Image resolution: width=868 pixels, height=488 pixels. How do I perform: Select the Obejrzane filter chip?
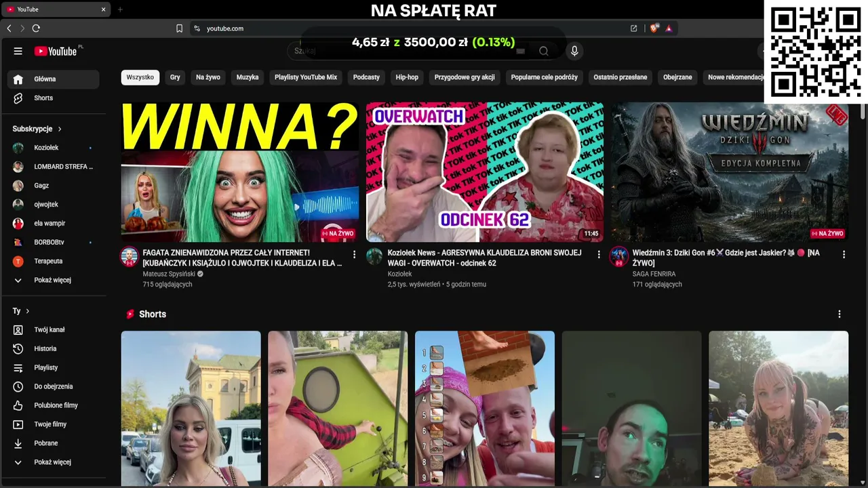pos(677,77)
